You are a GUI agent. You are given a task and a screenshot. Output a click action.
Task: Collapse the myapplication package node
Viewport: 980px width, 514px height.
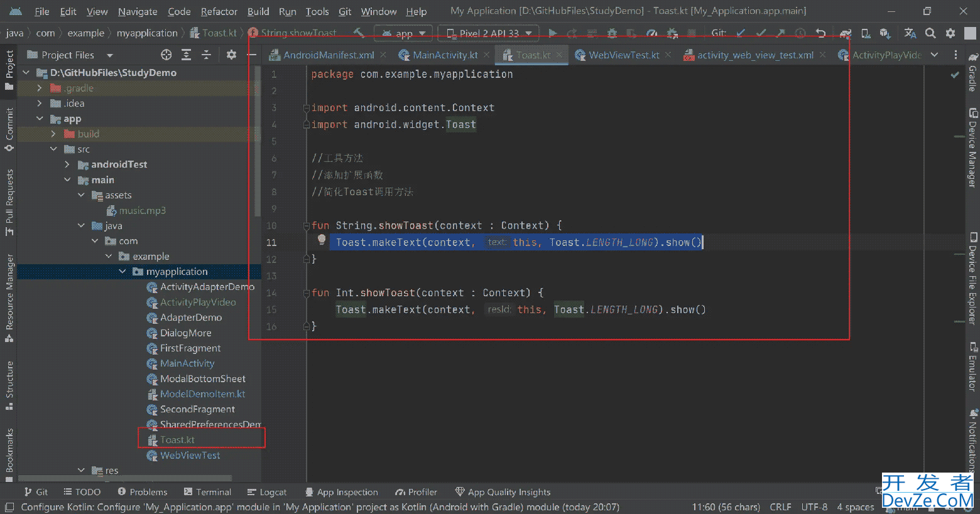(122, 271)
